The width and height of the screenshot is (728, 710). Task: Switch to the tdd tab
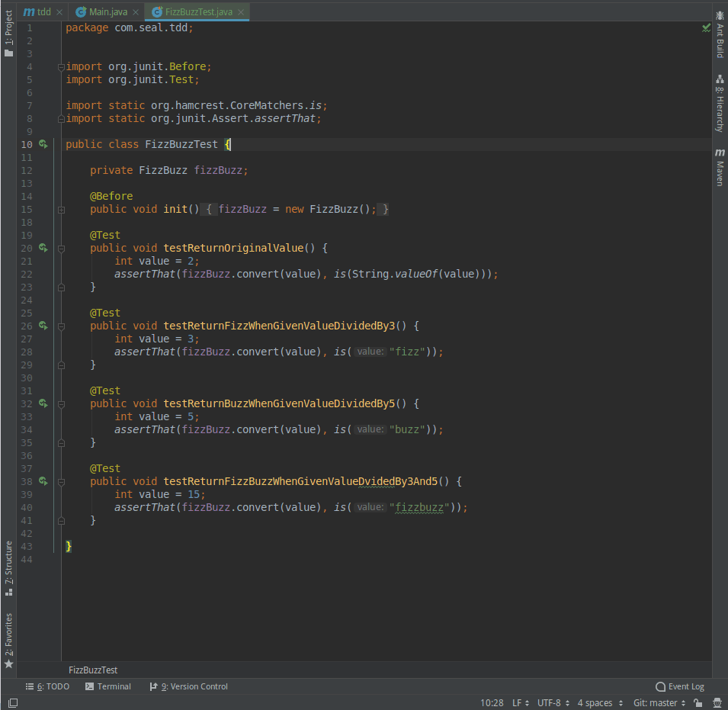pyautogui.click(x=37, y=11)
